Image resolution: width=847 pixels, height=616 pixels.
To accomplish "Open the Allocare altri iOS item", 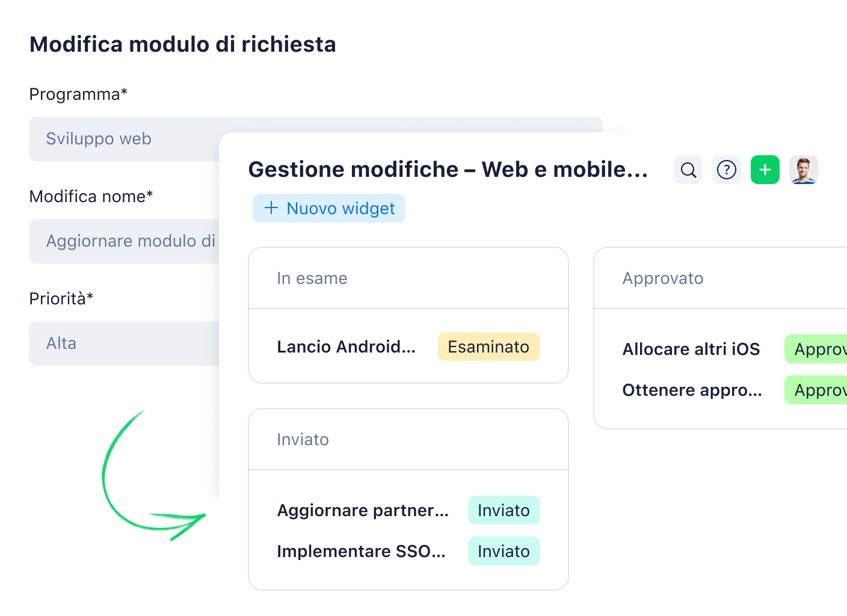I will pos(691,350).
